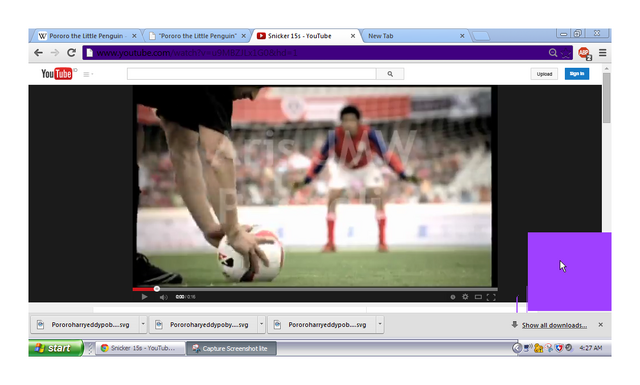This screenshot has width=640, height=385.
Task: Click the YouTube search input field
Action: tap(251, 74)
